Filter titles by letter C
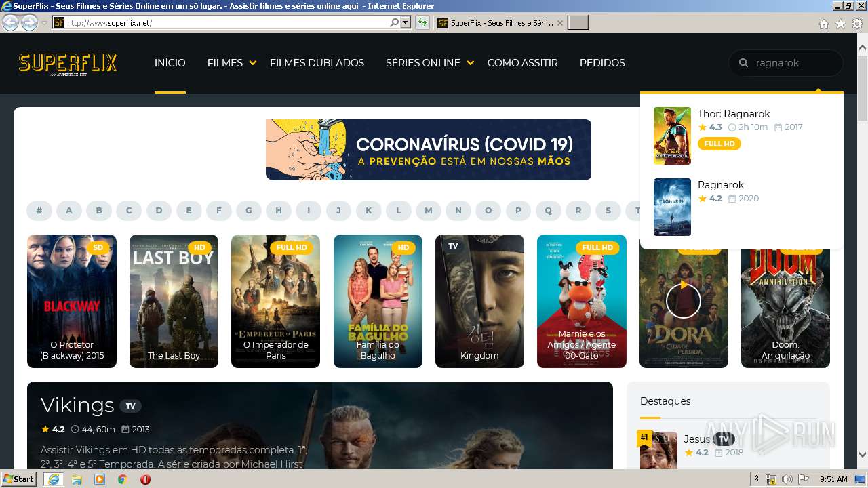 129,211
